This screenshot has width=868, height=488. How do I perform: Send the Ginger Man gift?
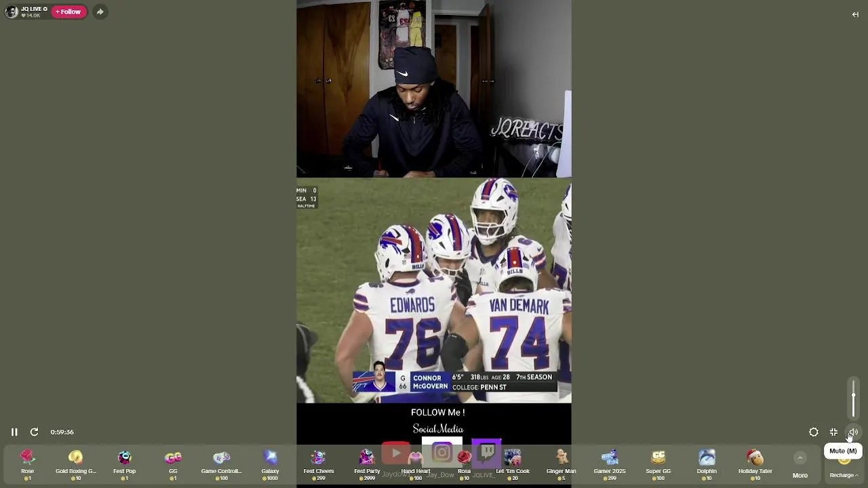pos(561,465)
